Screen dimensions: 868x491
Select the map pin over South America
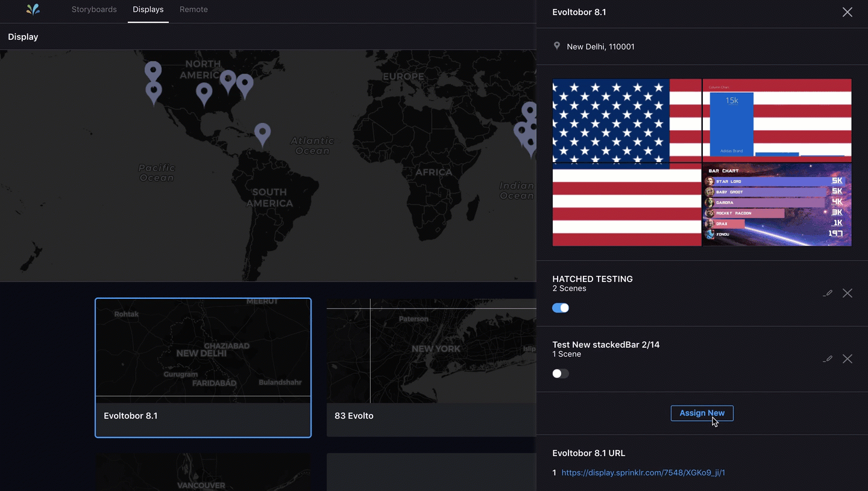tap(262, 133)
